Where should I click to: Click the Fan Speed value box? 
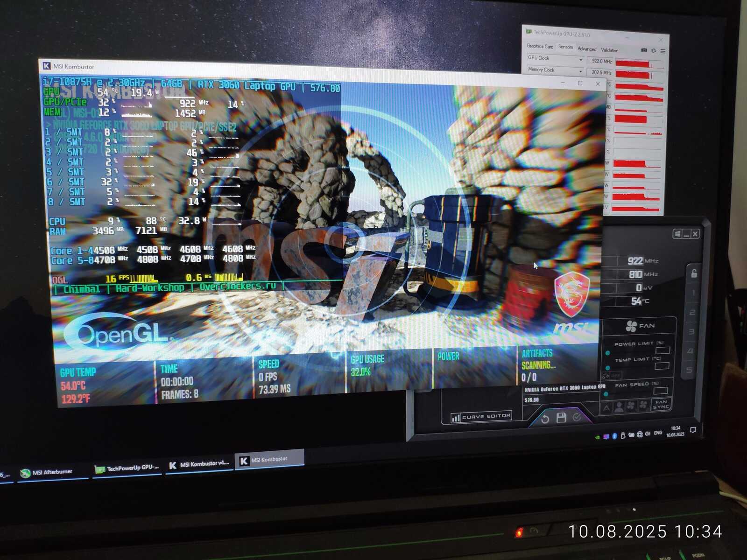pyautogui.click(x=660, y=391)
